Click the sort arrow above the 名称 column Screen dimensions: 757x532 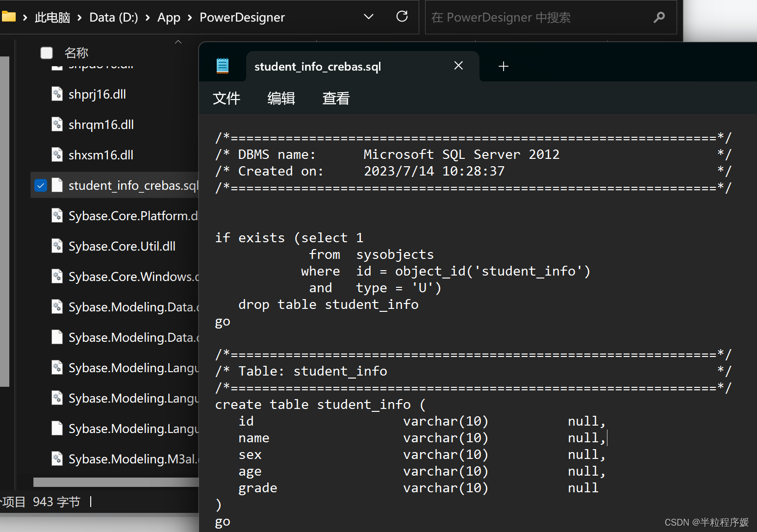coord(178,42)
